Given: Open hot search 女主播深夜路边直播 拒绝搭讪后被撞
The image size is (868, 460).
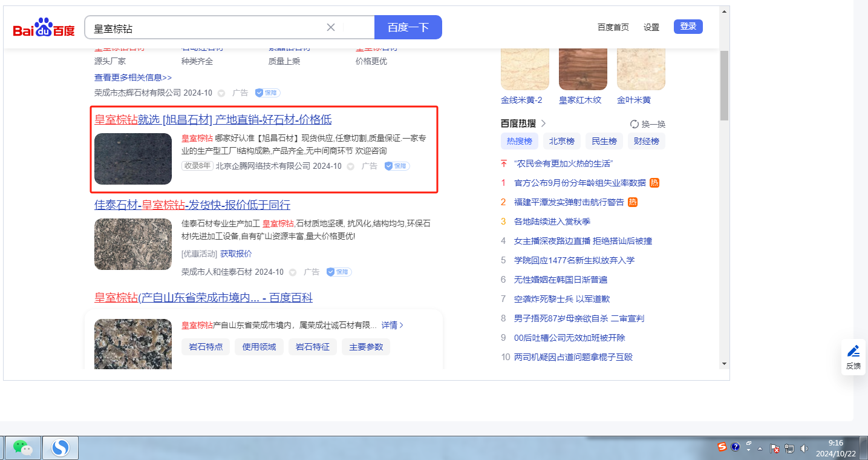Looking at the screenshot, I should (583, 241).
